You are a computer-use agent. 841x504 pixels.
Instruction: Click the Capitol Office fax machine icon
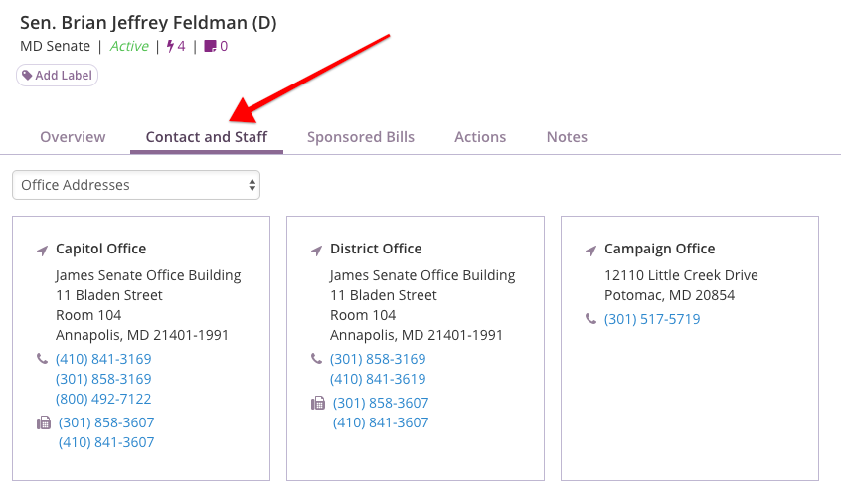pyautogui.click(x=44, y=423)
